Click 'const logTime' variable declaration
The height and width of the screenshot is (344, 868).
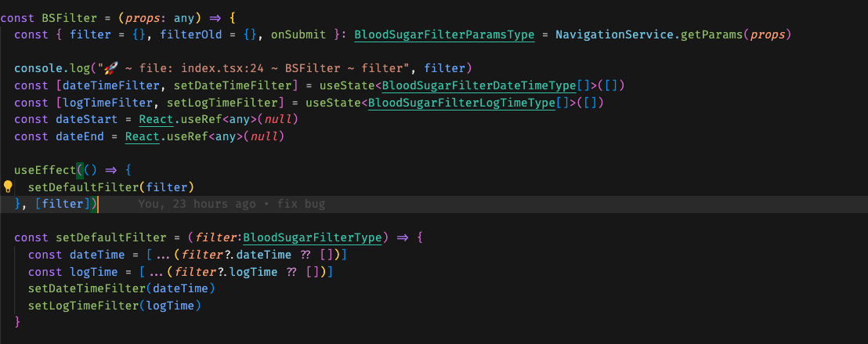tap(73, 272)
